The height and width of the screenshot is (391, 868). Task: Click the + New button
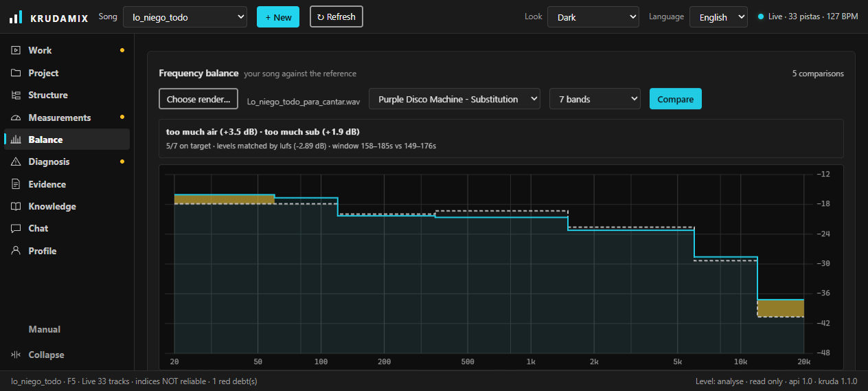[278, 17]
